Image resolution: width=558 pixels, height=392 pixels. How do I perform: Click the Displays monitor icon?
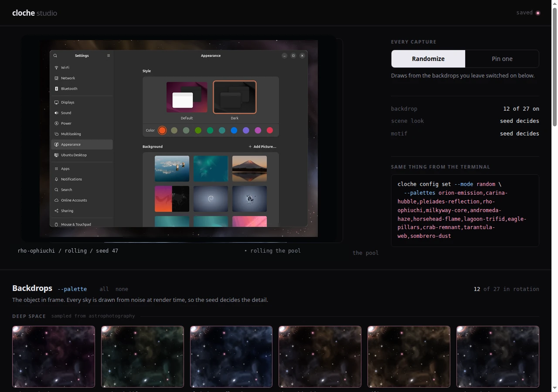tap(56, 102)
